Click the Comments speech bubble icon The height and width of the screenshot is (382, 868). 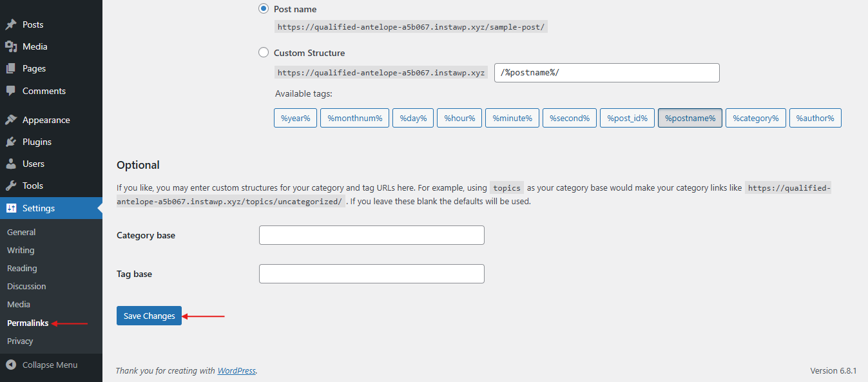[x=11, y=91]
